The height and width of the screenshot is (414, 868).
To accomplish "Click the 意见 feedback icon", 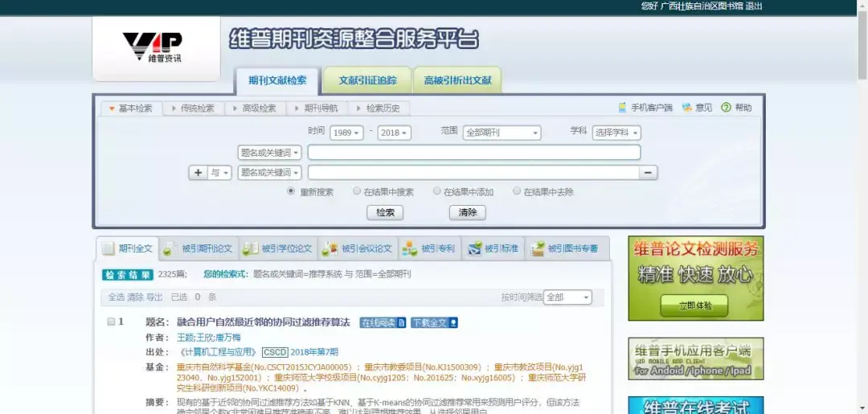I will [687, 108].
